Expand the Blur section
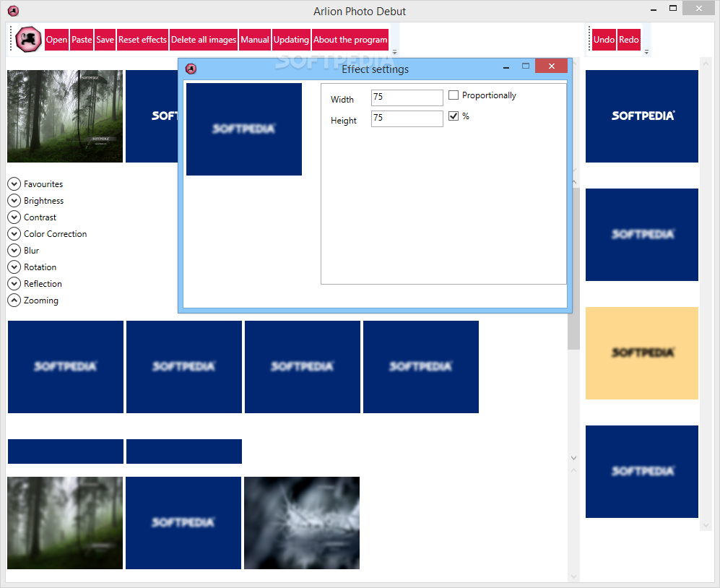 point(14,251)
